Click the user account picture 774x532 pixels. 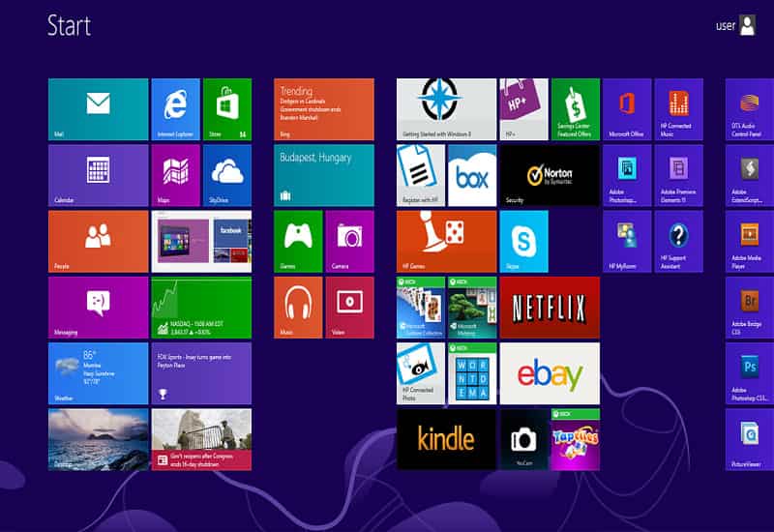pyautogui.click(x=747, y=26)
